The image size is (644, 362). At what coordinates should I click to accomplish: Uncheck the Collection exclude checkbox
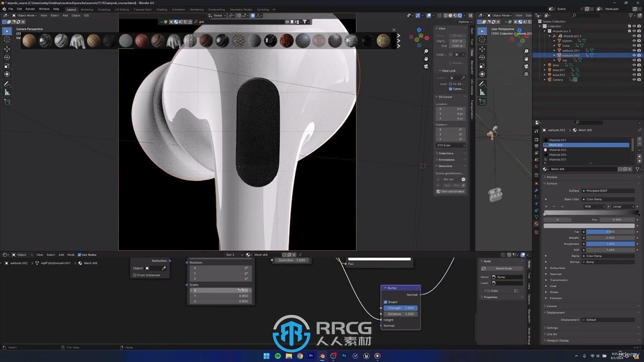point(629,26)
